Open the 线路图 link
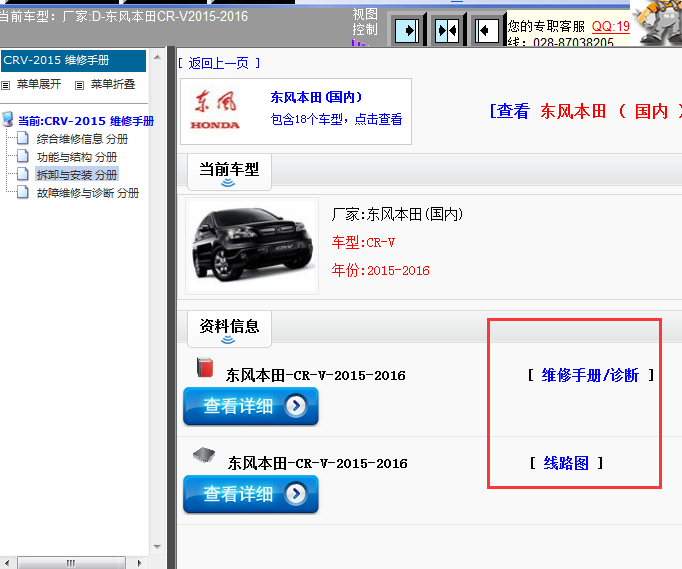The width and height of the screenshot is (682, 569). [x=566, y=463]
